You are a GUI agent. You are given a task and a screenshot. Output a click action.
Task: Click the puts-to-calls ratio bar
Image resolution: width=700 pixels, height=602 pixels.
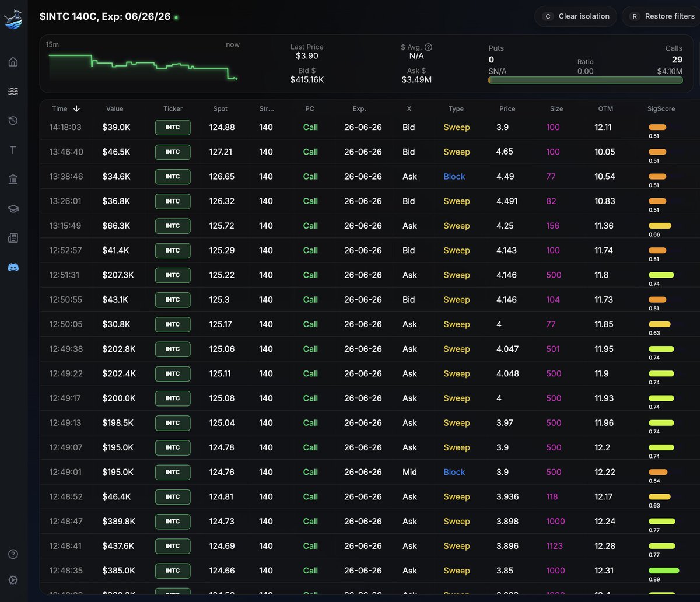(x=586, y=80)
